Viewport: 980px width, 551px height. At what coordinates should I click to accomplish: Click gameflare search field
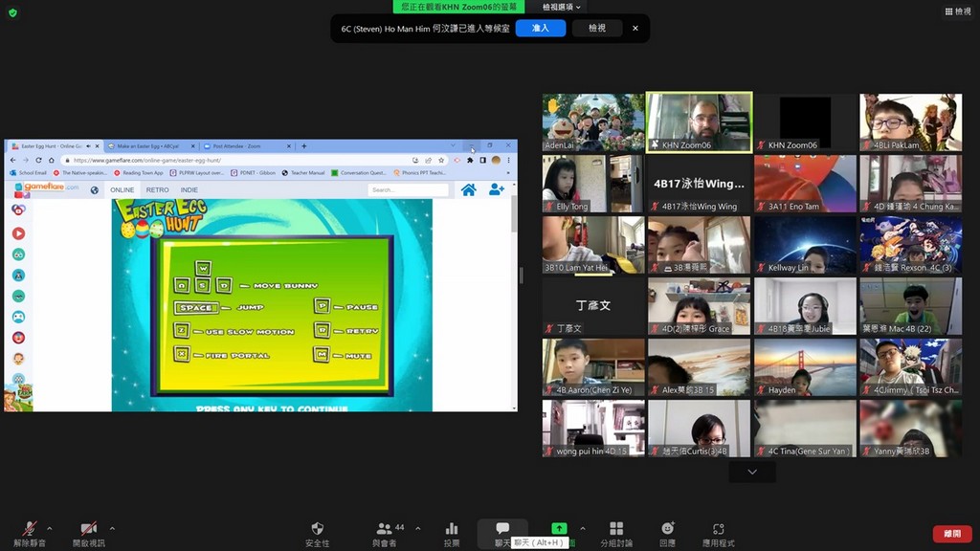click(408, 190)
